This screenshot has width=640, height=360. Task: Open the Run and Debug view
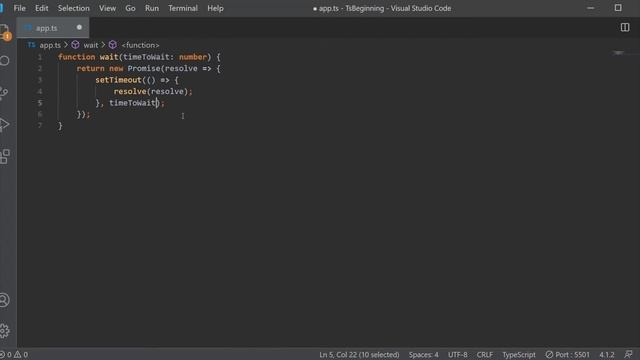click(x=4, y=124)
